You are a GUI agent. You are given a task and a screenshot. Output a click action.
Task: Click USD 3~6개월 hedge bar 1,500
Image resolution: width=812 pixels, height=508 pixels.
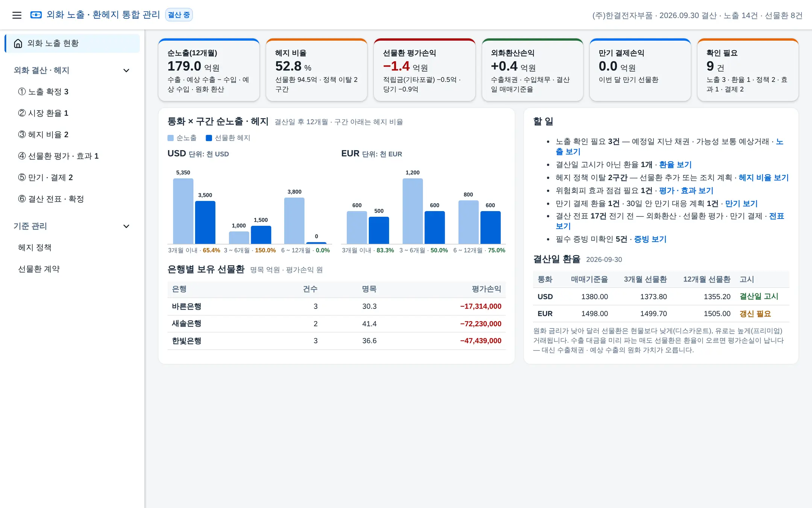261,235
